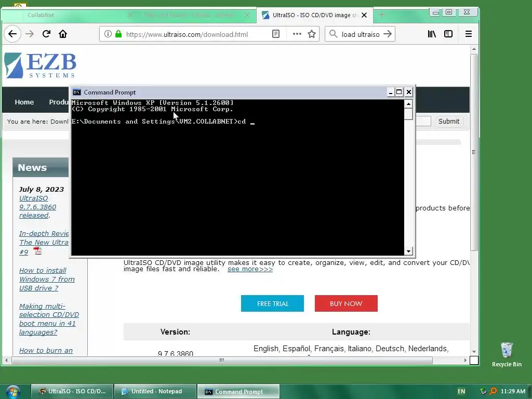Click the browser page scroll up arrow

pyautogui.click(x=474, y=49)
